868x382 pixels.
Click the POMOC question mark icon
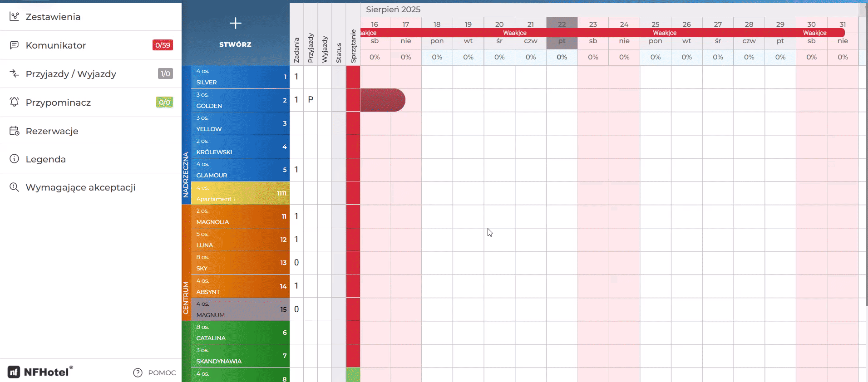pyautogui.click(x=138, y=372)
